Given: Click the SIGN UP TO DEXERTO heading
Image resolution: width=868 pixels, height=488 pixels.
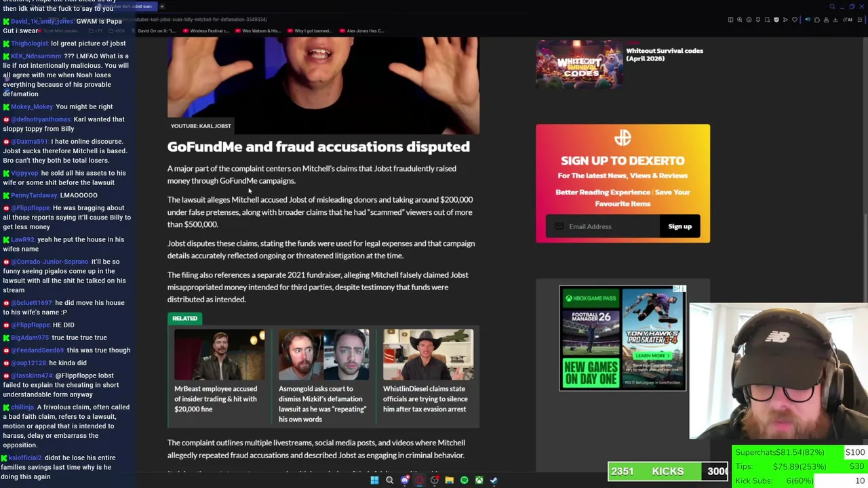Looking at the screenshot, I should (x=623, y=161).
